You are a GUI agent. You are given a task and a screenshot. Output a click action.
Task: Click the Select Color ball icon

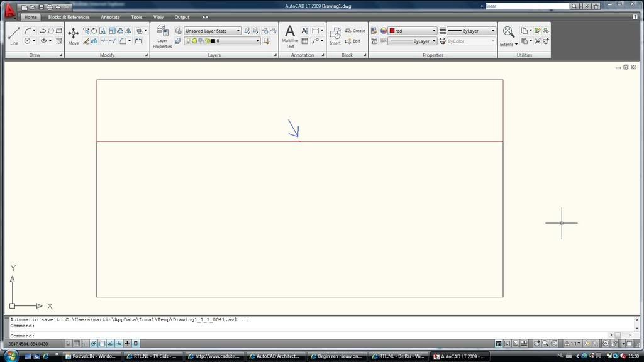pyautogui.click(x=384, y=31)
